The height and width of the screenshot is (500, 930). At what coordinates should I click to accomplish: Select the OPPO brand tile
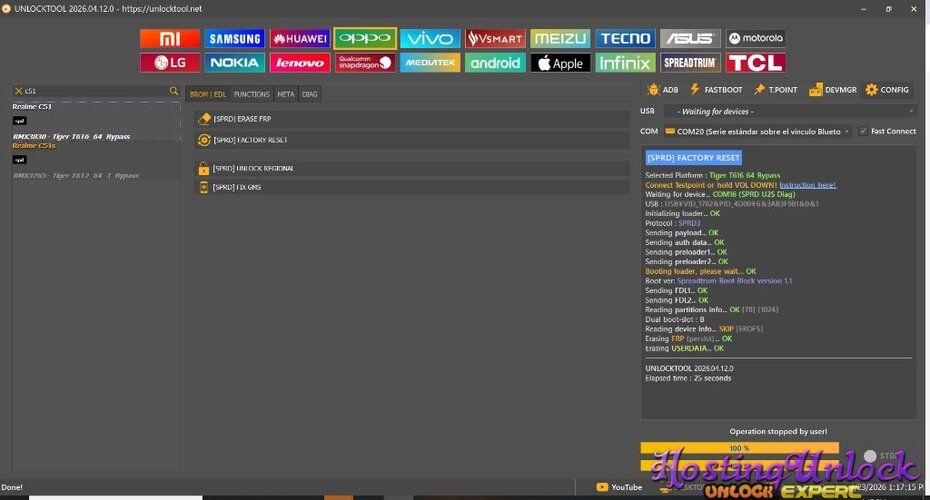tap(365, 39)
